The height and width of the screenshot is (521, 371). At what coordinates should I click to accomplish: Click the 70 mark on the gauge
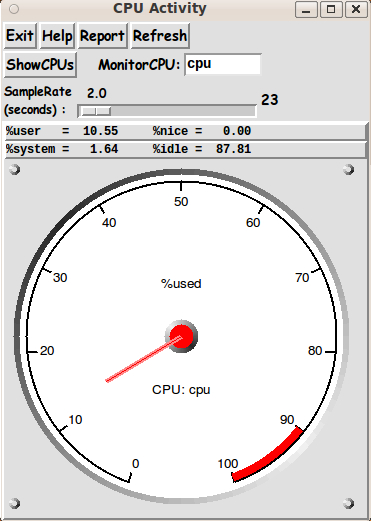(302, 277)
